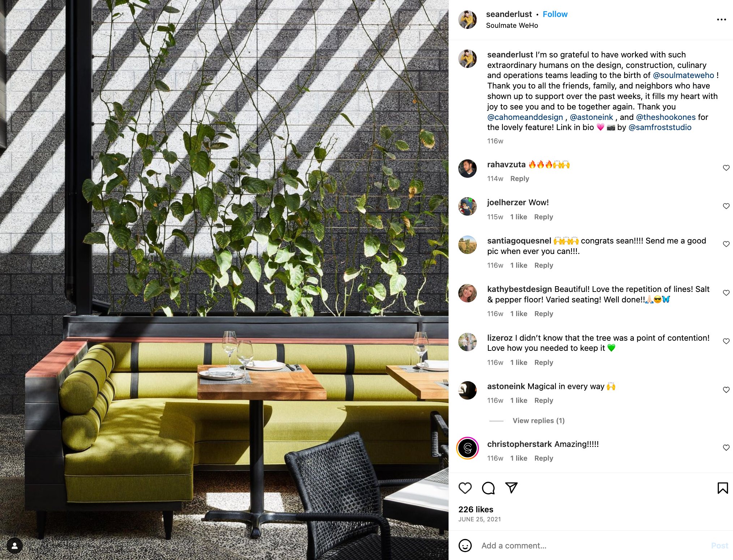The width and height of the screenshot is (733, 560).
Task: Open the comment bubble icon
Action: pyautogui.click(x=488, y=488)
